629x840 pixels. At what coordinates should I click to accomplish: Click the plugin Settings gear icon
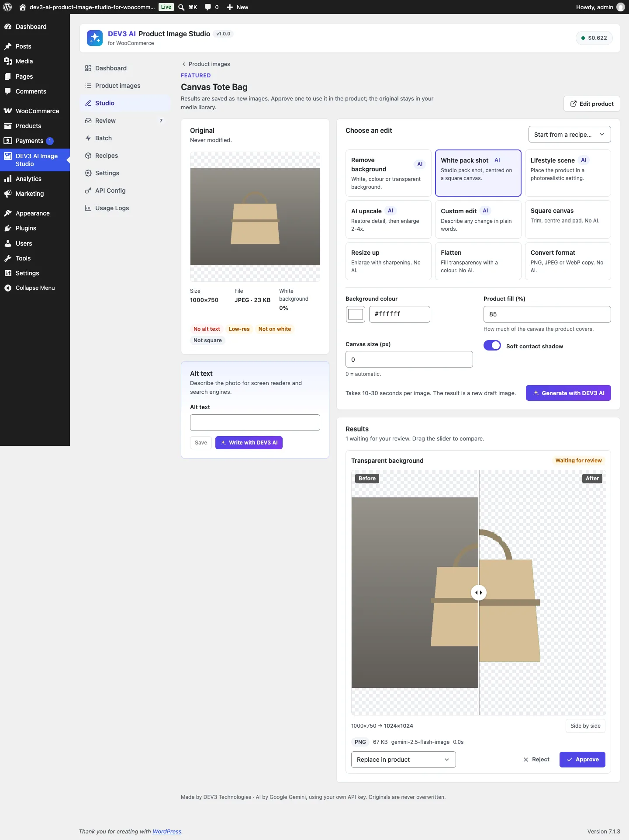click(88, 173)
